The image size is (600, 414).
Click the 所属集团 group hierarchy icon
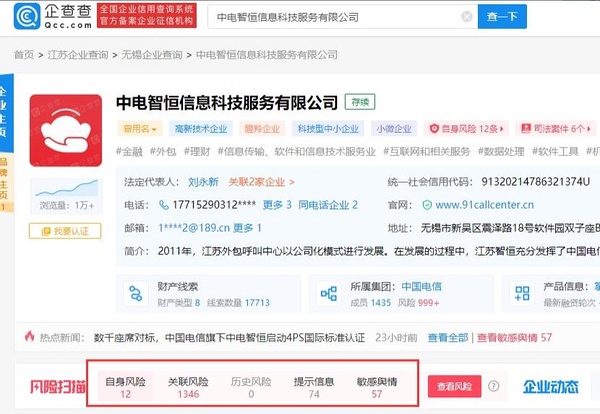coord(329,294)
